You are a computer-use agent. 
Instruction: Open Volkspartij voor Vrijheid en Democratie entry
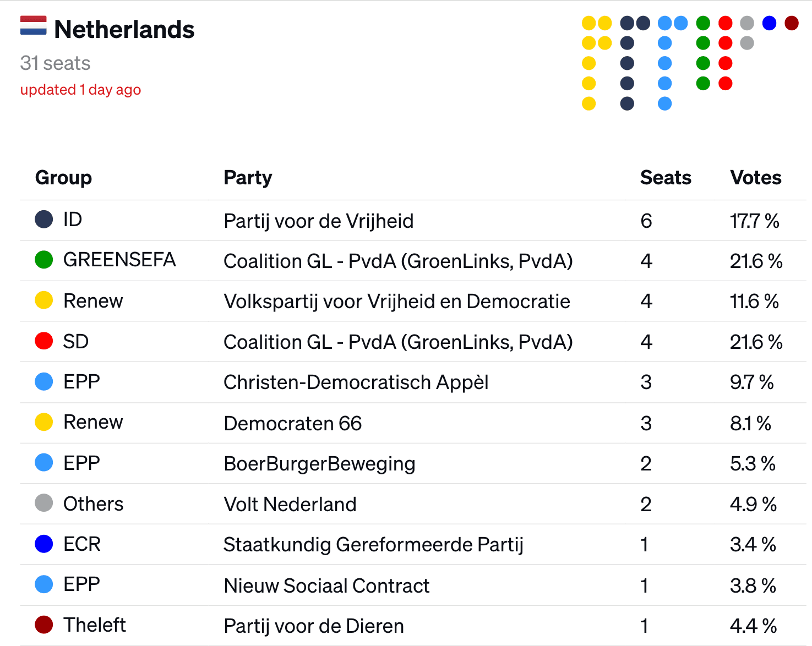tap(397, 301)
